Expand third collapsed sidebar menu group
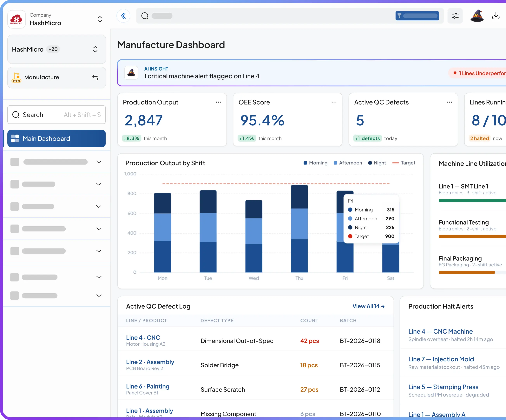 (99, 206)
